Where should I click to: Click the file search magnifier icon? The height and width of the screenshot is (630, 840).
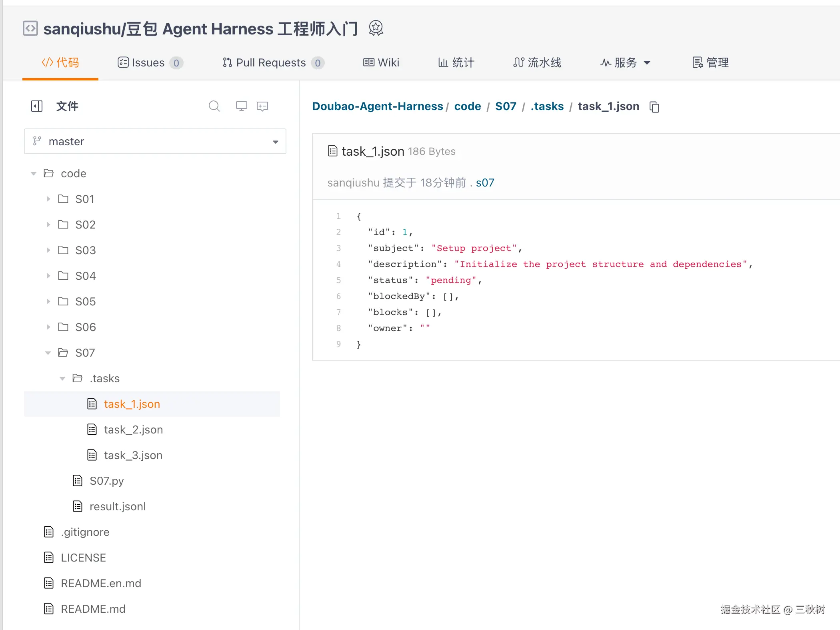click(214, 106)
